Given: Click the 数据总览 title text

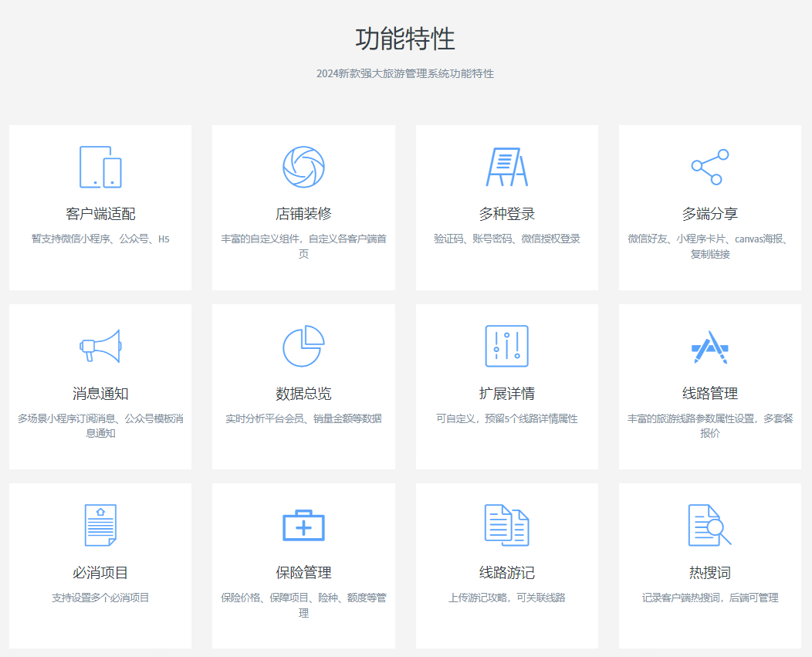Looking at the screenshot, I should point(303,394).
